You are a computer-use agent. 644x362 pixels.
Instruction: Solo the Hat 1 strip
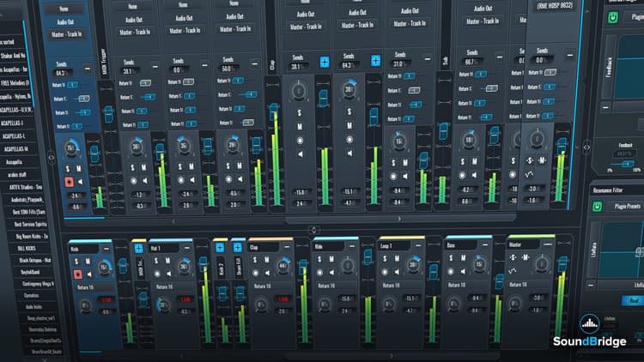pos(156,261)
